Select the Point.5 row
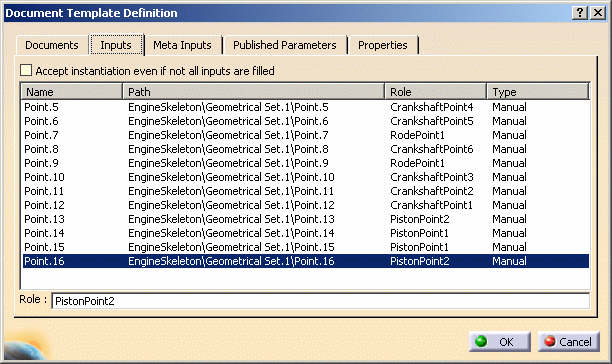The width and height of the screenshot is (612, 364). (x=306, y=107)
